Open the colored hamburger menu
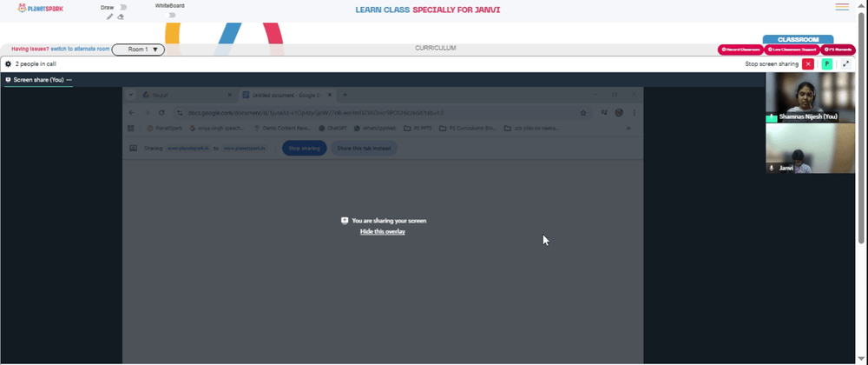Viewport: 868px width, 365px height. click(842, 7)
